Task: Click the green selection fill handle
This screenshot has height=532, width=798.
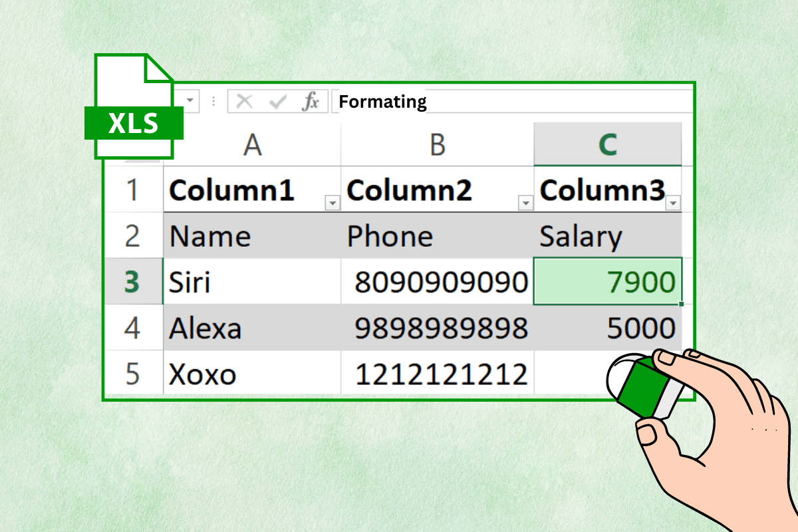Action: tap(680, 303)
